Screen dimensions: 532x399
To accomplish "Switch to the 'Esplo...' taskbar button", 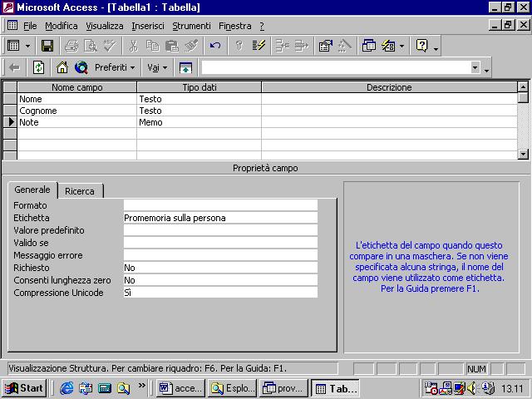I will tap(232, 388).
